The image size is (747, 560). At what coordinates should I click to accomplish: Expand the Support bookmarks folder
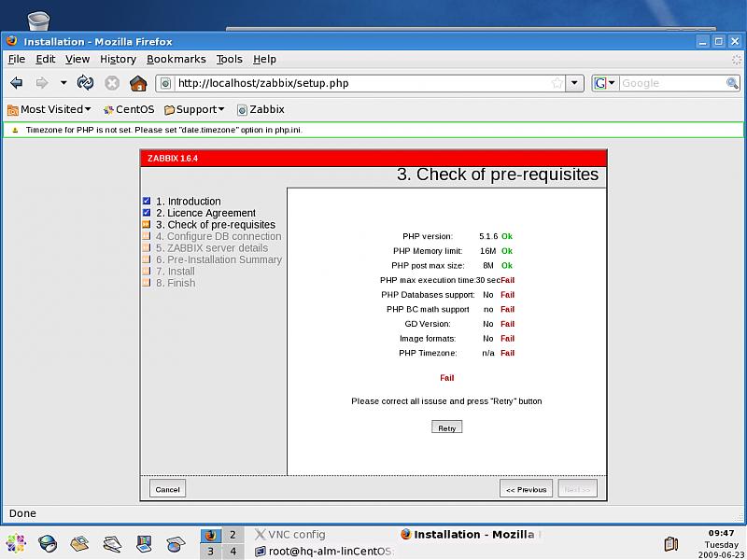click(194, 109)
